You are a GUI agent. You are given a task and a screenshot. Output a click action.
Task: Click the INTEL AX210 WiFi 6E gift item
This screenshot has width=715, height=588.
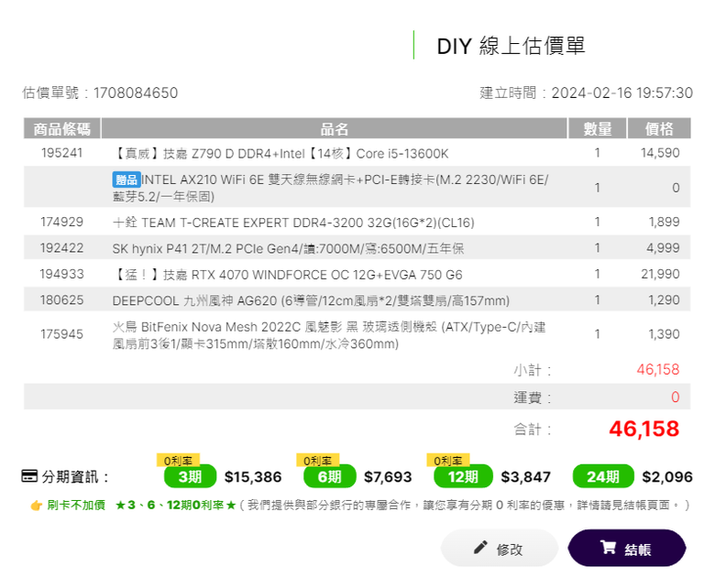tap(331, 188)
